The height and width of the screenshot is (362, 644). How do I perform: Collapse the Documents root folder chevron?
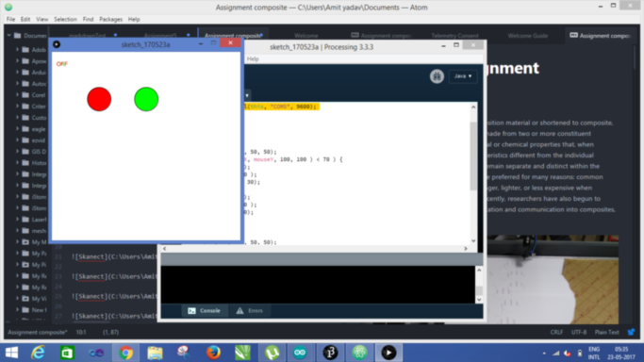9,36
